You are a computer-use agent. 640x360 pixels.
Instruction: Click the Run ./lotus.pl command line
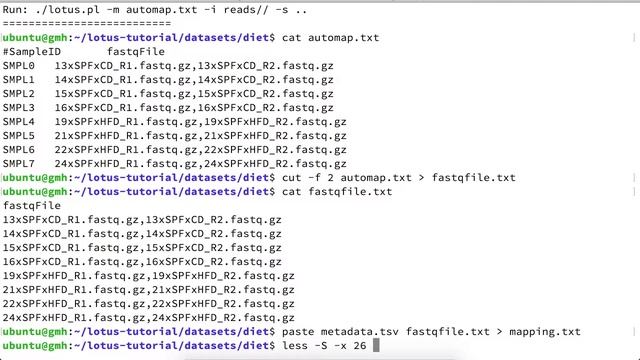(155, 10)
